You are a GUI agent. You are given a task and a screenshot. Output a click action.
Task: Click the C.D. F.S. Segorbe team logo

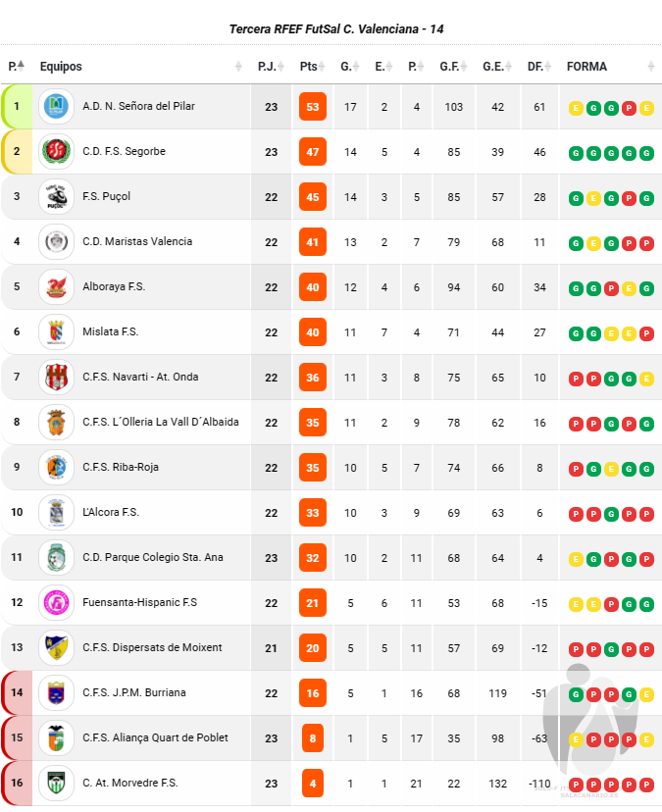point(56,152)
